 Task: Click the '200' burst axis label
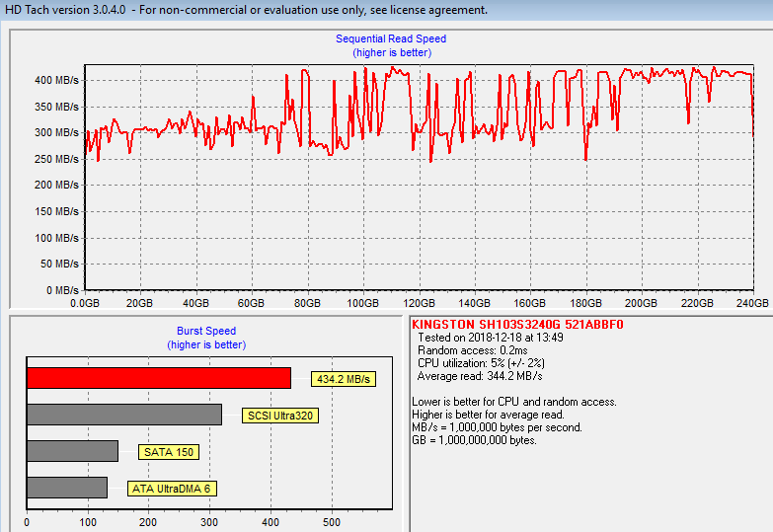click(148, 522)
